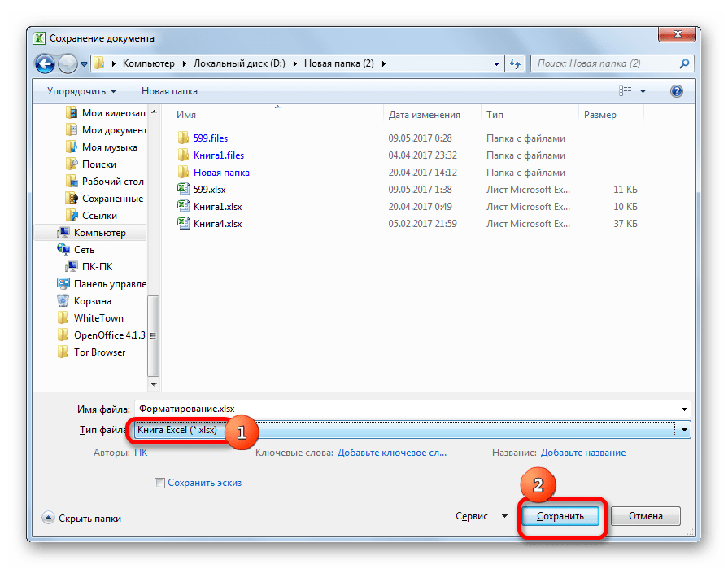Click the Новая папка toolbar button
728x569 pixels.
point(169,91)
